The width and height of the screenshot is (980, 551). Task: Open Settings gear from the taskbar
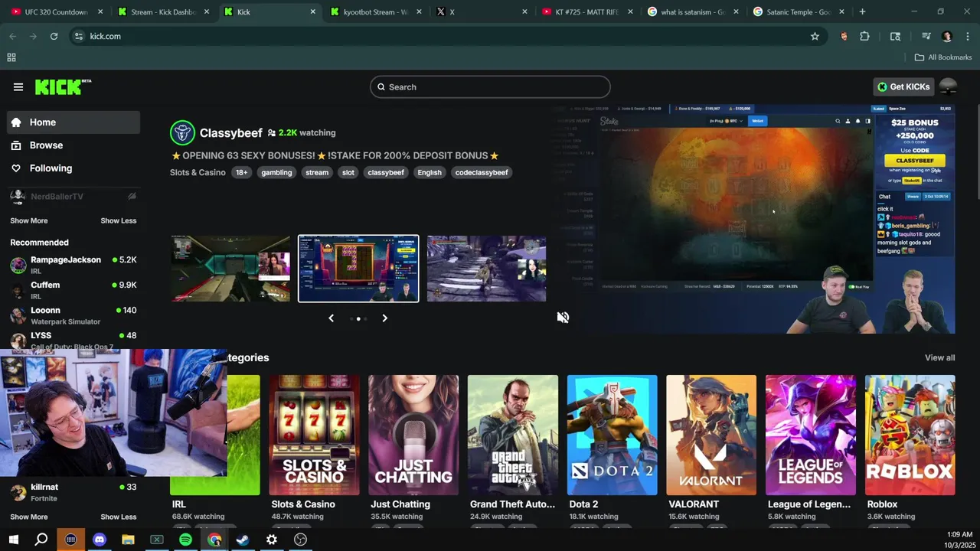(272, 540)
